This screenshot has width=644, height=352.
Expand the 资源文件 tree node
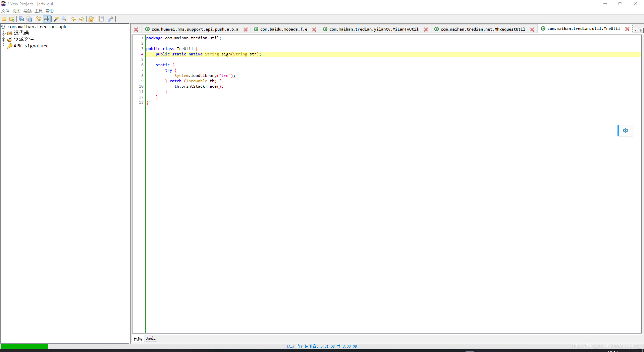pyautogui.click(x=4, y=40)
